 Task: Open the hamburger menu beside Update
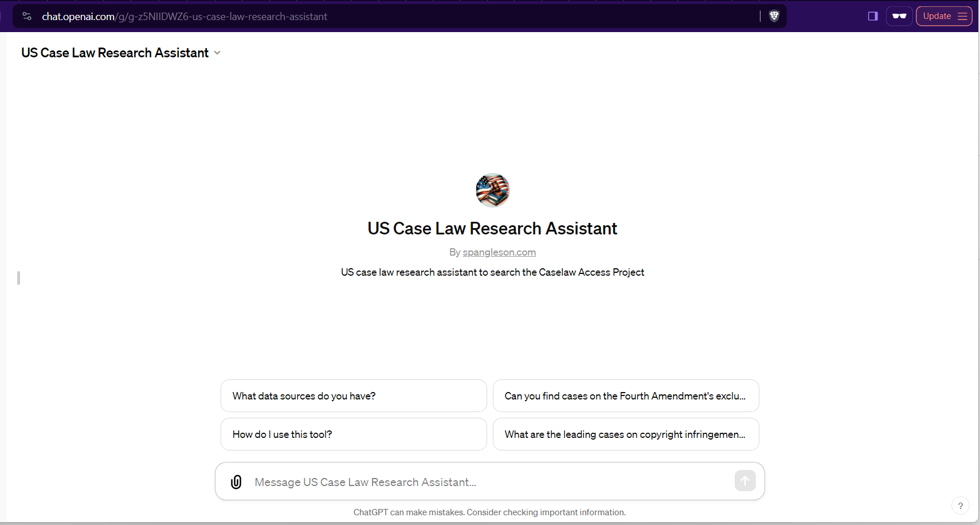pos(962,16)
